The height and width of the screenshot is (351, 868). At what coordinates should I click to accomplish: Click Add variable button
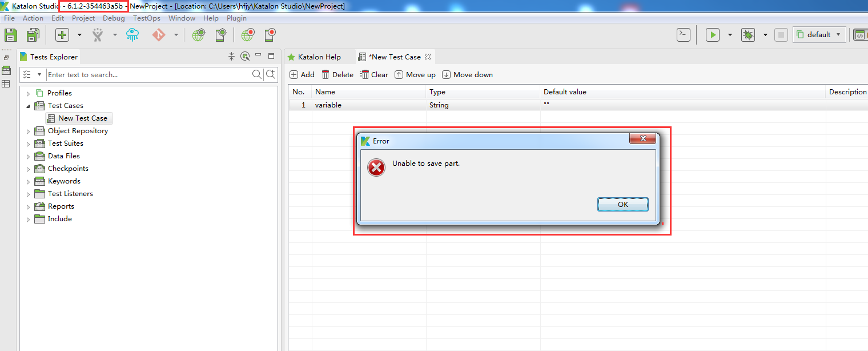point(302,75)
